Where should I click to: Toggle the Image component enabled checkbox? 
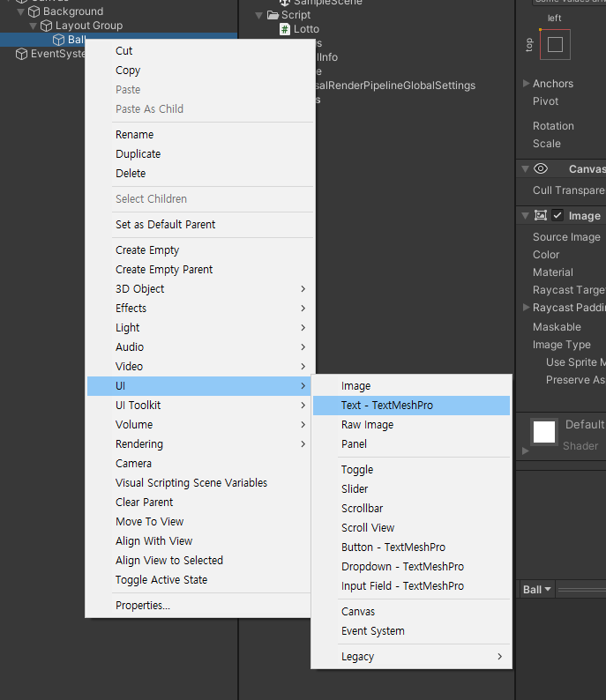point(557,216)
